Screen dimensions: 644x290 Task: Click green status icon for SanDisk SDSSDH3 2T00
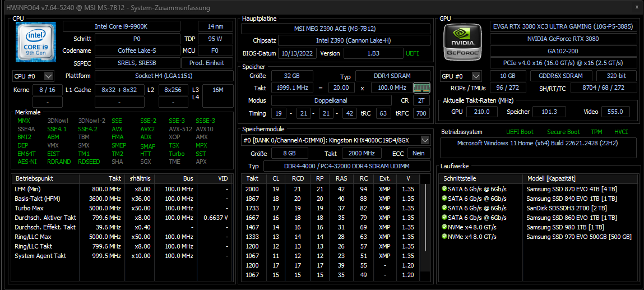[444, 208]
